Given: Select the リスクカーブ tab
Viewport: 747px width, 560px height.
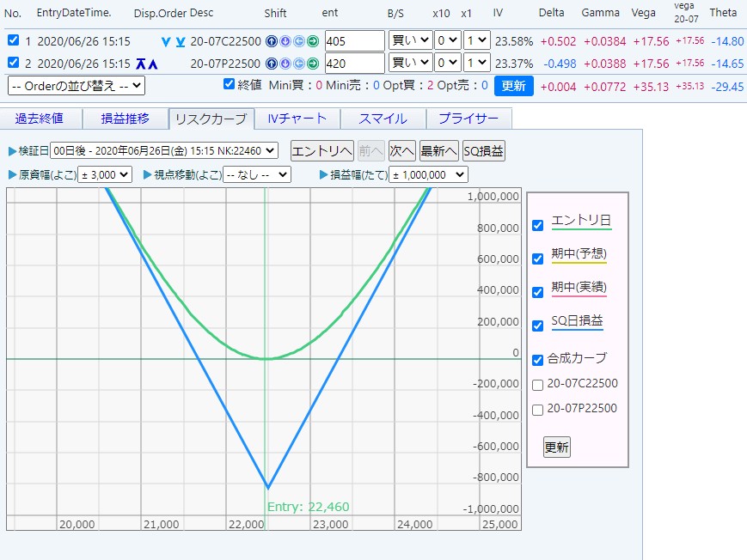Looking at the screenshot, I should [211, 119].
